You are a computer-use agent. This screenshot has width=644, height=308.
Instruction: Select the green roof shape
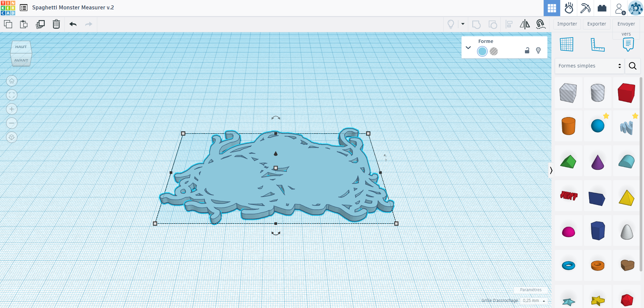point(568,161)
